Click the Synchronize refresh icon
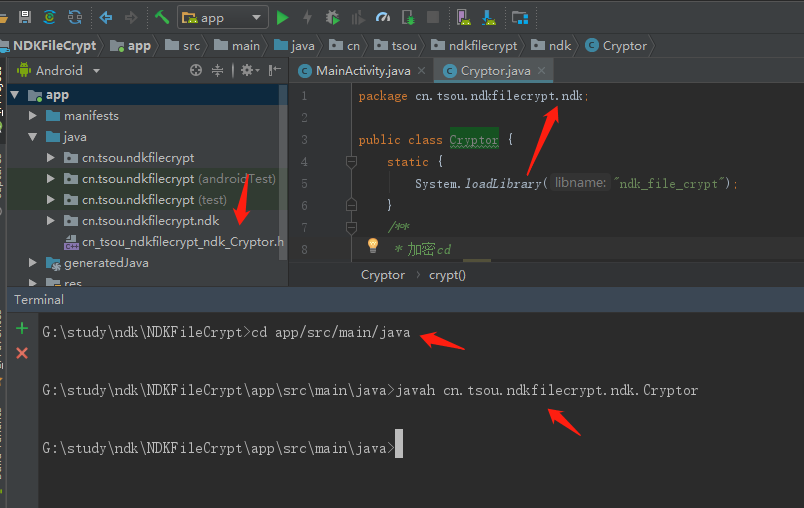Image resolution: width=804 pixels, height=508 pixels. click(75, 17)
